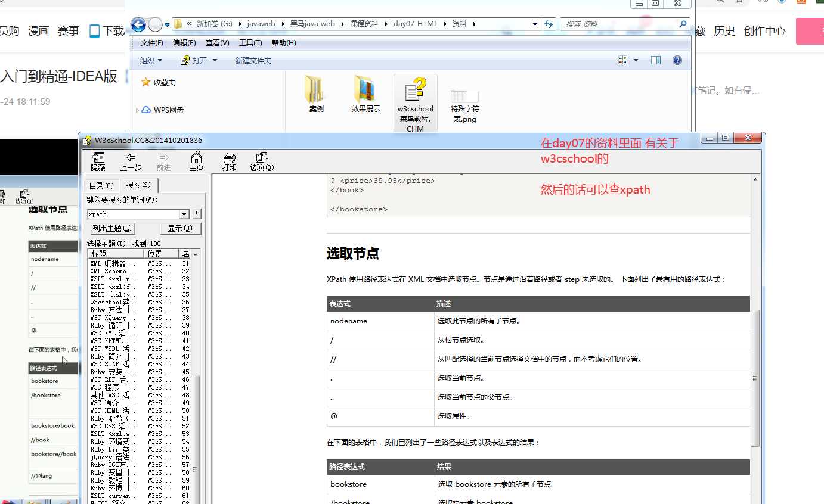
Task: Select topic row 'jQuery 语法' numbered 56
Action: point(140,457)
